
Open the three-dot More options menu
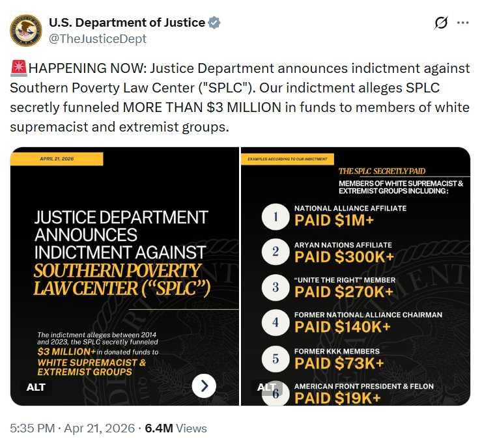pyautogui.click(x=463, y=23)
